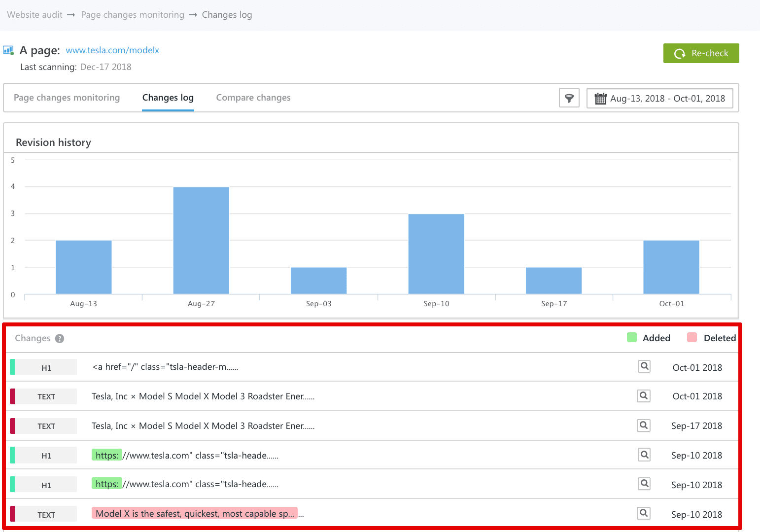The image size is (760, 532).
Task: Click the filter funnel icon
Action: pyautogui.click(x=569, y=98)
